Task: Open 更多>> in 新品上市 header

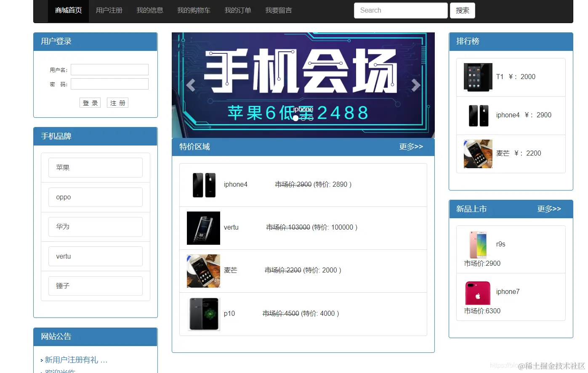Action: (549, 209)
